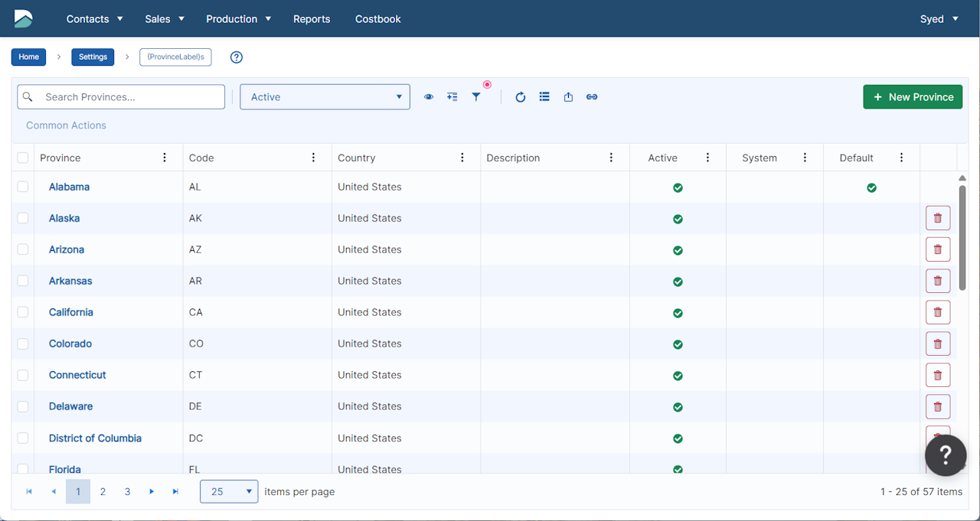Expand the items per page dropdown
Image resolution: width=980 pixels, height=521 pixels.
tap(229, 492)
